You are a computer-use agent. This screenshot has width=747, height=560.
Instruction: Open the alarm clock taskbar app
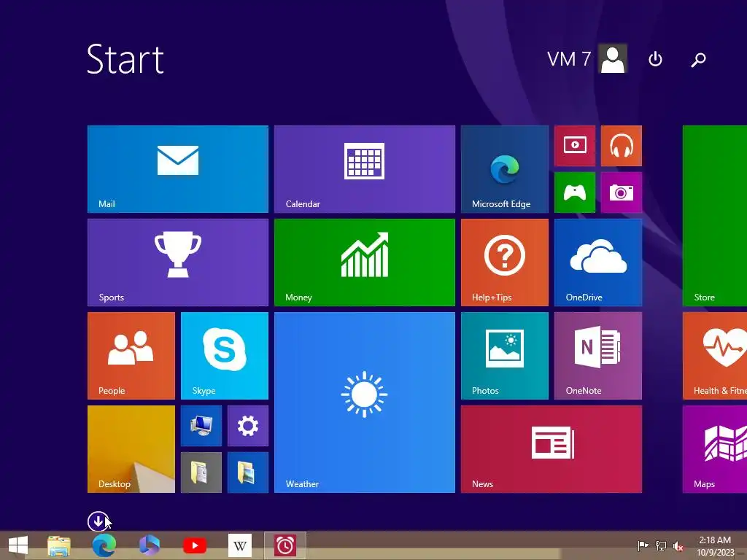pos(285,545)
